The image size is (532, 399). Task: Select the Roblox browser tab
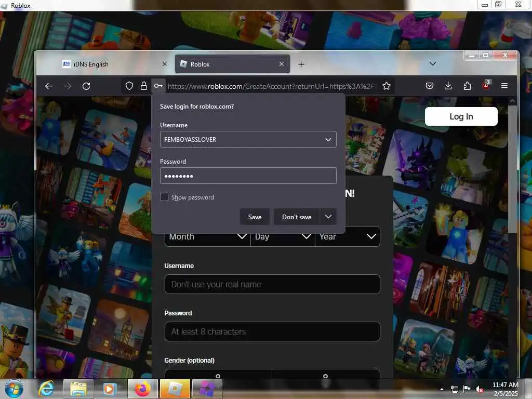point(232,64)
